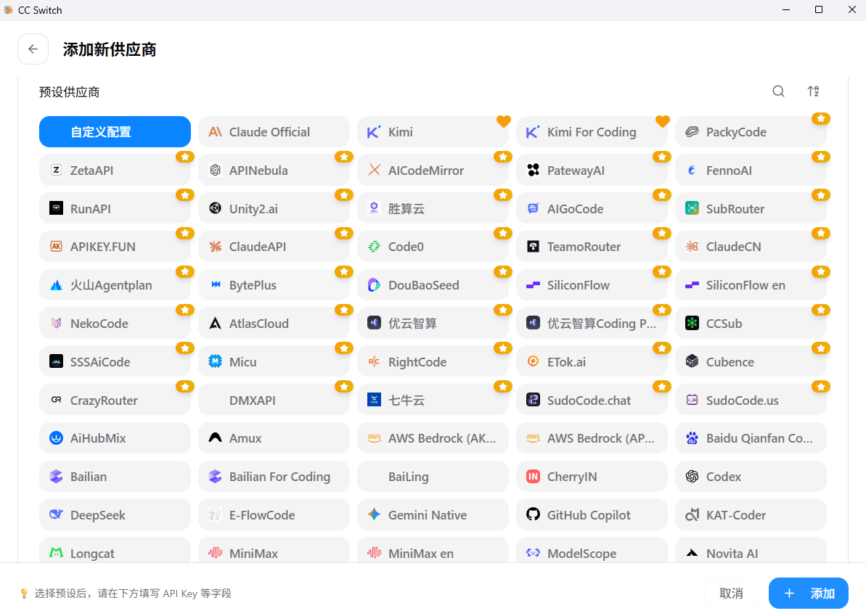Screen dimensions: 866x616
Task: Select the Micu preset
Action: (274, 361)
